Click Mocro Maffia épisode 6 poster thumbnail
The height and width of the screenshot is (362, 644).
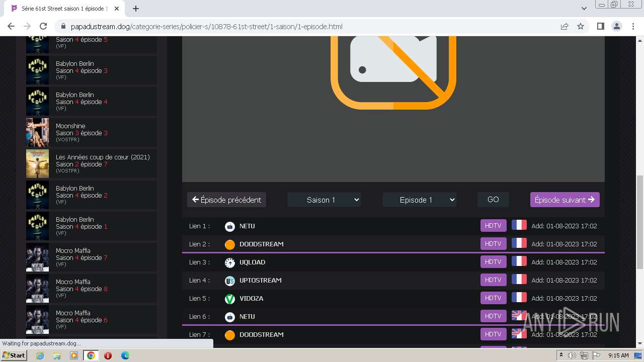pyautogui.click(x=37, y=320)
